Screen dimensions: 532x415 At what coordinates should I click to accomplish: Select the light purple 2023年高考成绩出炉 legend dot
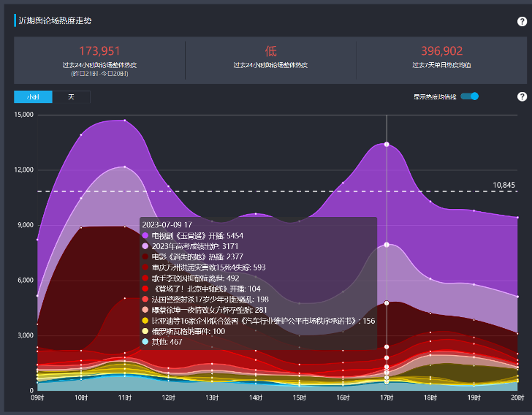click(x=145, y=246)
